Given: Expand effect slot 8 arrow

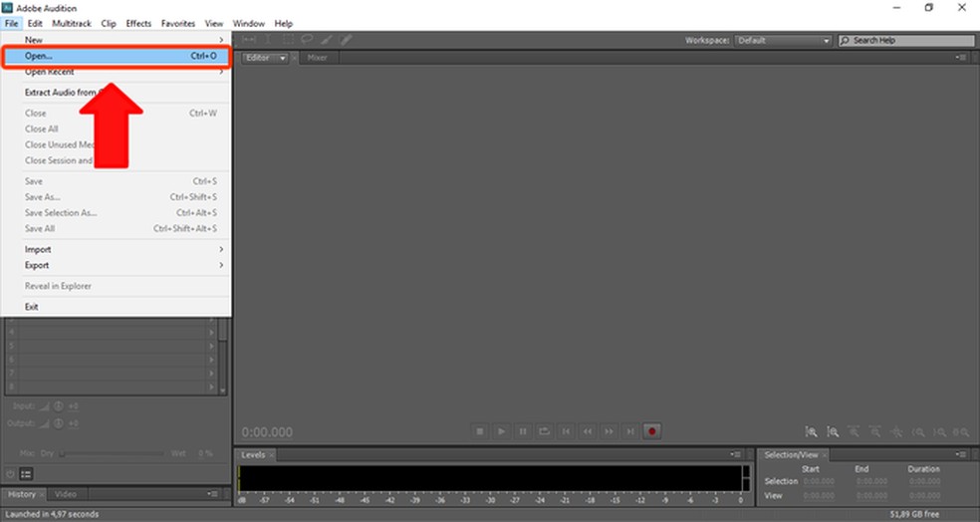Looking at the screenshot, I should click(x=212, y=388).
